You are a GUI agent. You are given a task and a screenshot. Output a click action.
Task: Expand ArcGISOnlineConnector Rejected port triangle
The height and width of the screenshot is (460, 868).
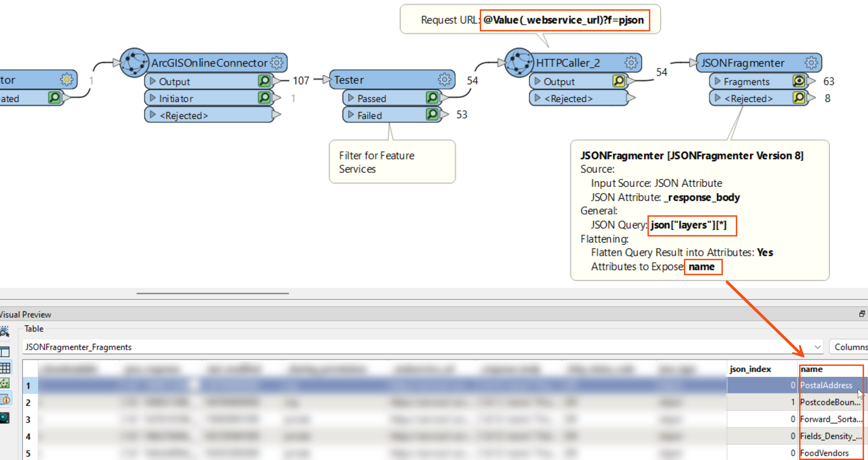(152, 115)
